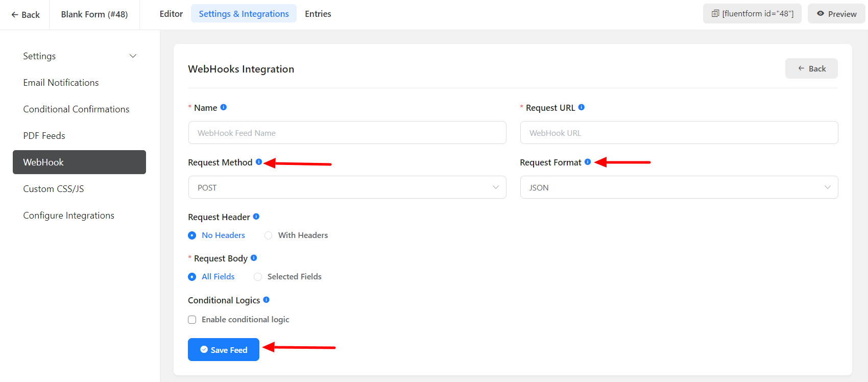Click the Save Feed button

point(223,350)
